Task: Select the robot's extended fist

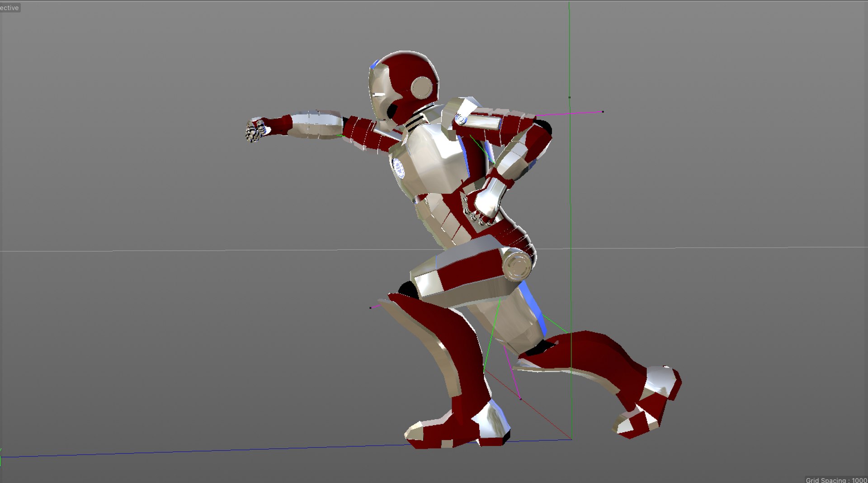Action: pos(258,129)
